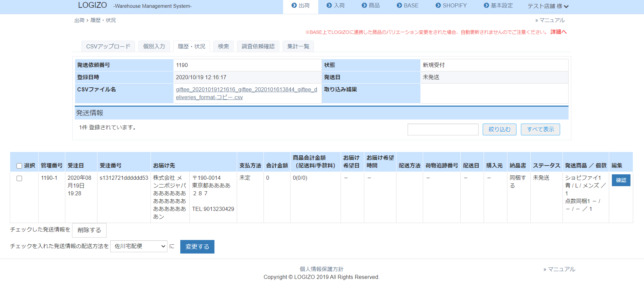Expand the テスト店舗 様 user menu

pos(548,6)
